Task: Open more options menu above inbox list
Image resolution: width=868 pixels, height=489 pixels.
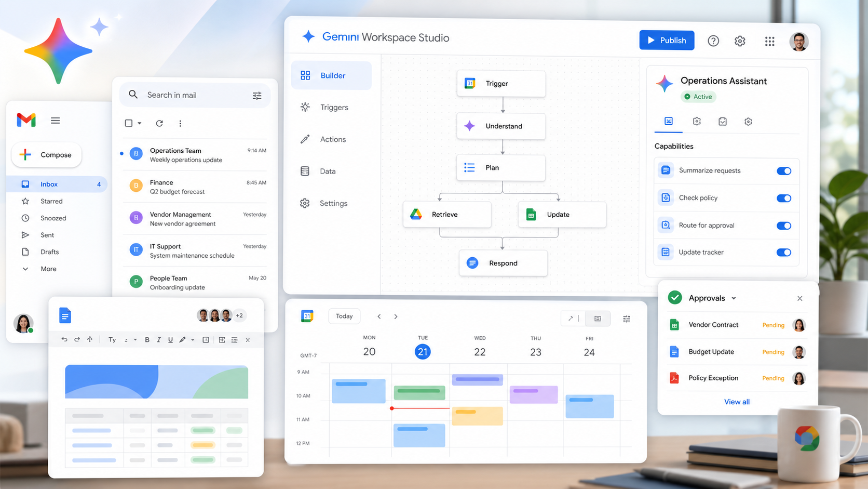Action: coord(180,123)
